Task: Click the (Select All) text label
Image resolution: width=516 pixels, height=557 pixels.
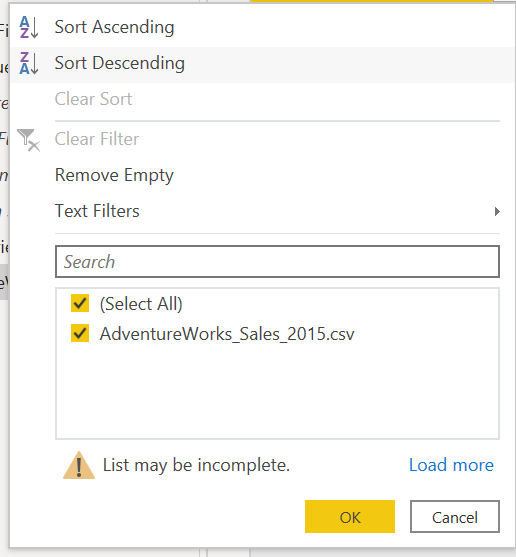Action: 141,304
